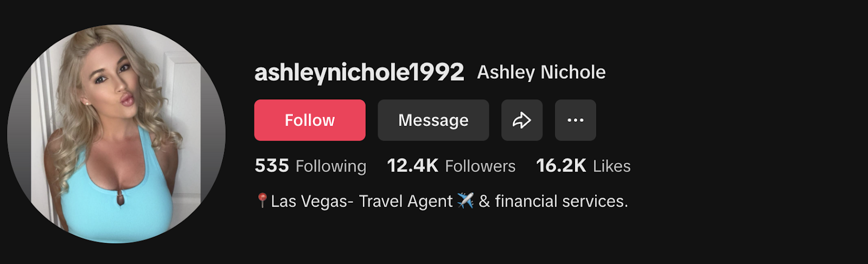Viewport: 868px width, 264px height.
Task: Click the share arrow icon
Action: [521, 120]
